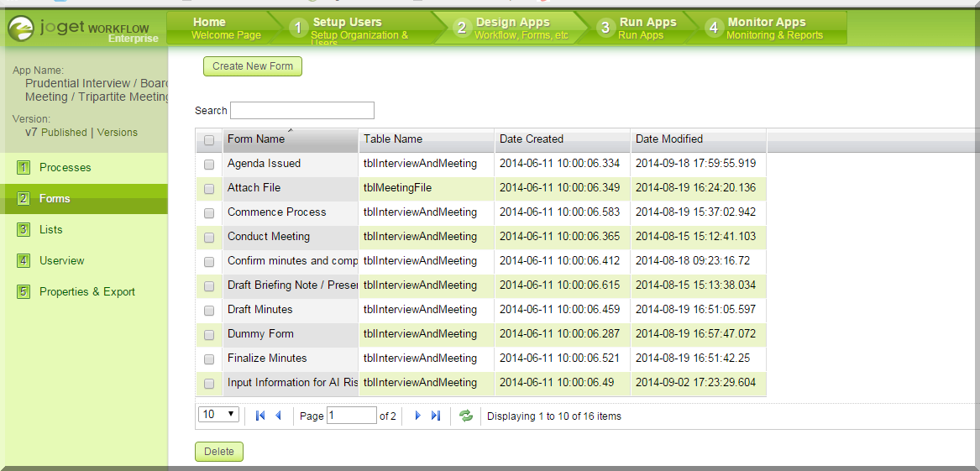Open the Versions link in sidebar
Screen dimensions: 980x471
[118, 133]
